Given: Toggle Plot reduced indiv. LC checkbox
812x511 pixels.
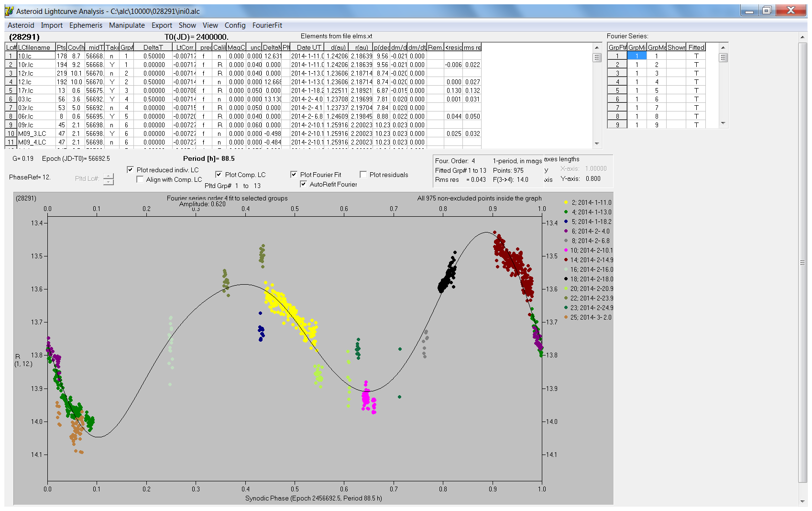Looking at the screenshot, I should tap(130, 170).
